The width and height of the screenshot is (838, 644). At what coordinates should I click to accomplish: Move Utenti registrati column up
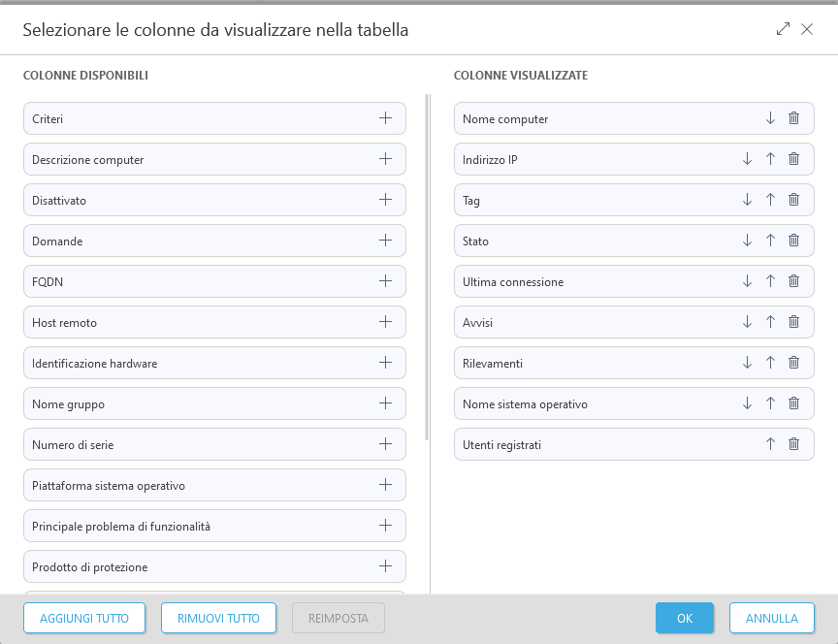(770, 444)
